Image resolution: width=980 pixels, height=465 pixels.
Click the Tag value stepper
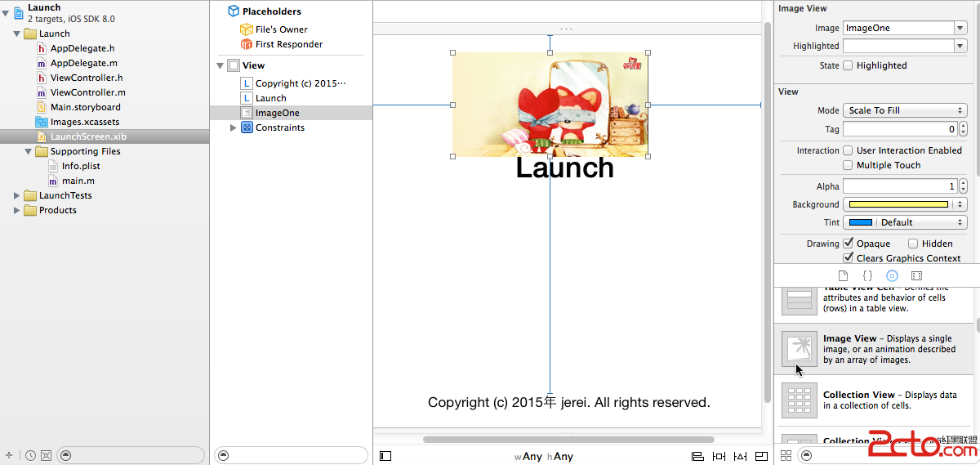964,129
